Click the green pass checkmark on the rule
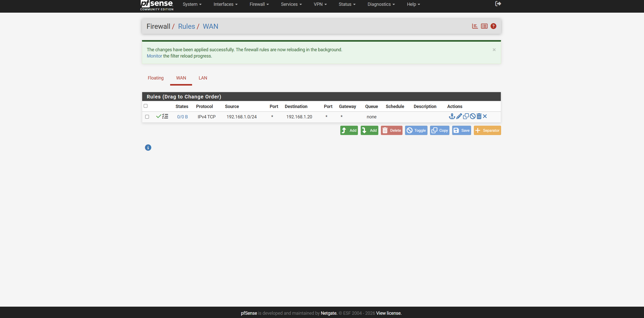 [159, 116]
